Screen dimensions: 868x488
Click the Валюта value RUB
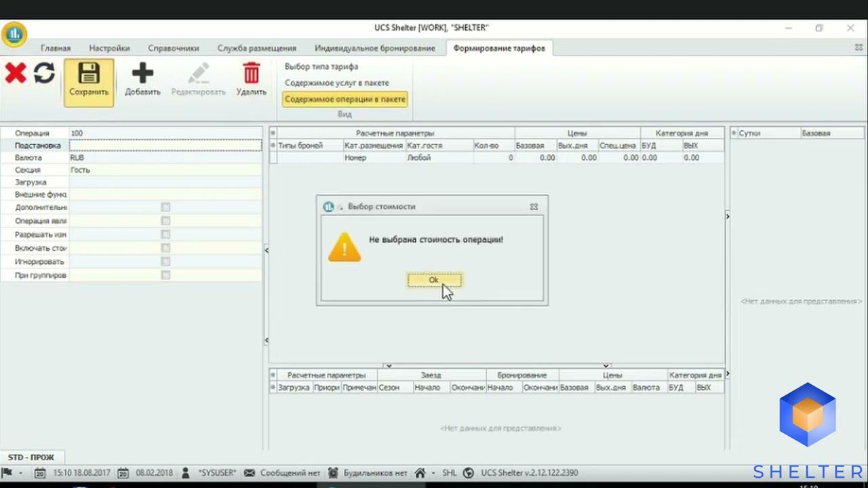click(x=165, y=157)
